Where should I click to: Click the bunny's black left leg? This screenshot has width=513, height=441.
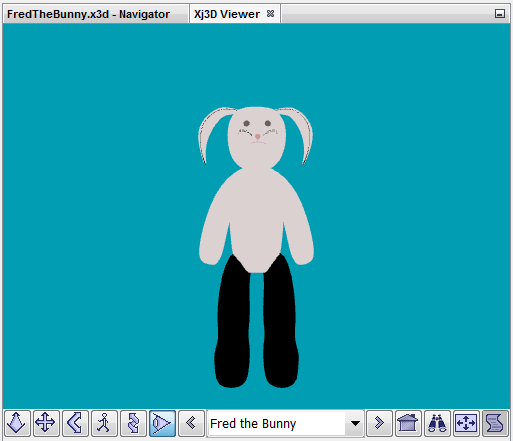click(x=233, y=322)
